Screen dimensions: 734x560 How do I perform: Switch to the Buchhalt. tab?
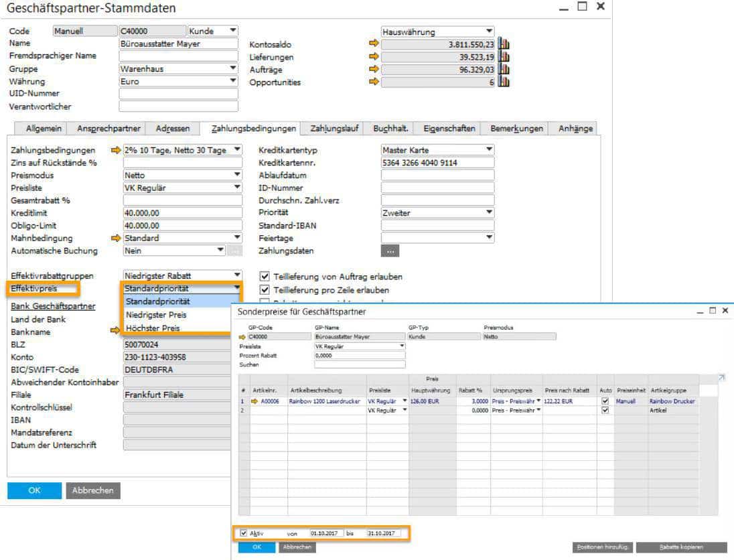[x=390, y=129]
